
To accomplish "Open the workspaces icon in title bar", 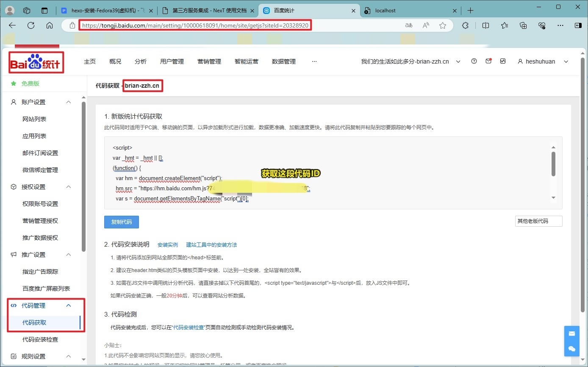I will coord(27,11).
